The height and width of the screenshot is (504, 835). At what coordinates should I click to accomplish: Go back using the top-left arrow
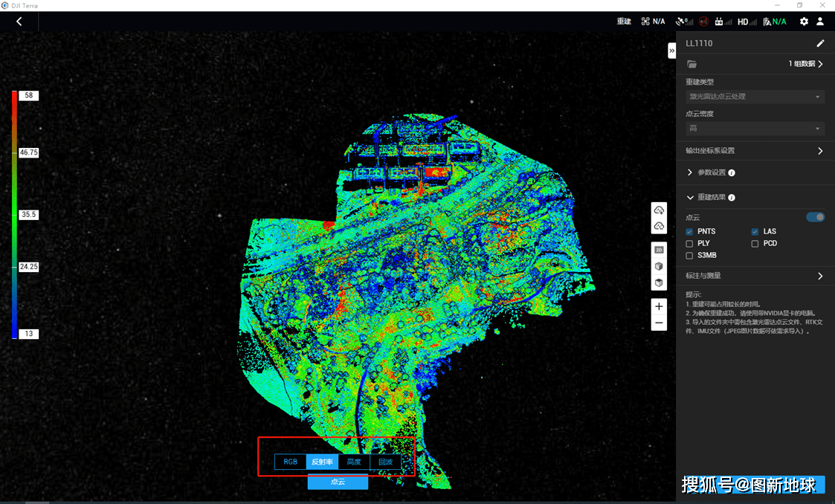point(19,22)
